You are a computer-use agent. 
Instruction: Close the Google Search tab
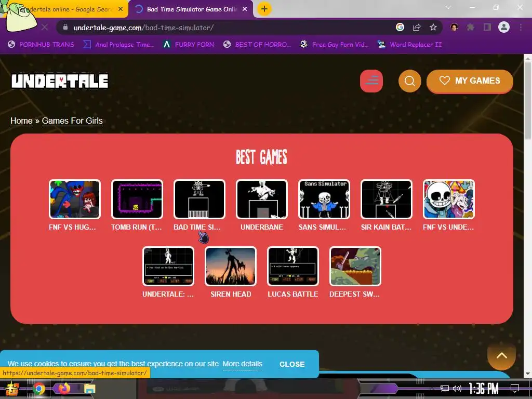[x=121, y=9]
